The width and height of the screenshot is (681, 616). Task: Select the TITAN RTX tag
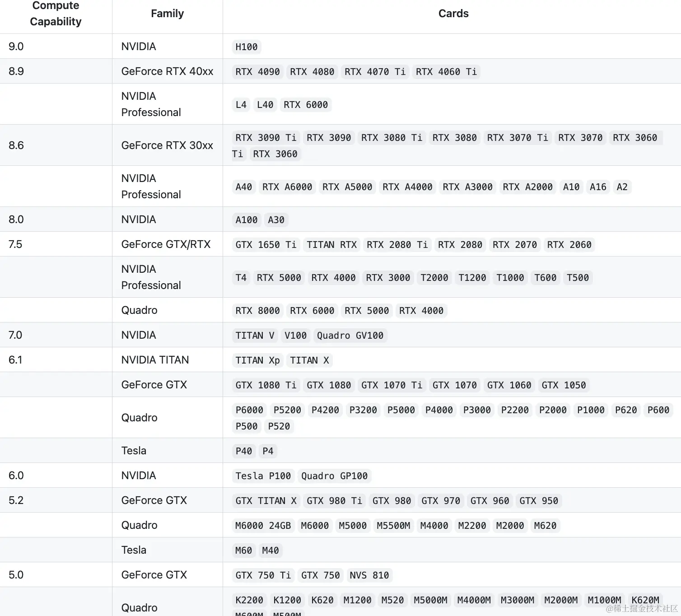click(x=331, y=245)
